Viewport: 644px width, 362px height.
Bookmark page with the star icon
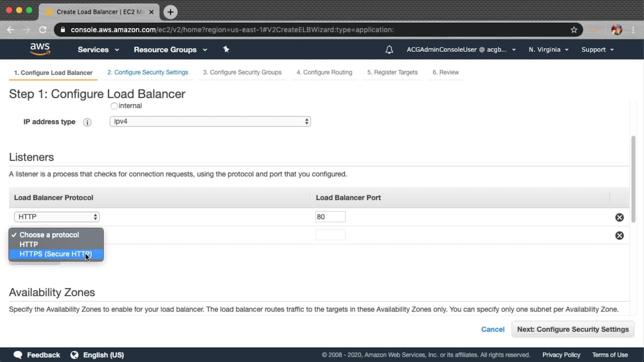(x=574, y=30)
